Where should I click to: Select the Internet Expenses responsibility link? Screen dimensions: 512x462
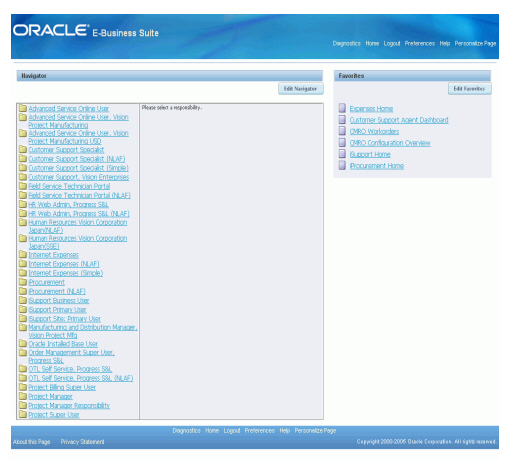[x=53, y=255]
